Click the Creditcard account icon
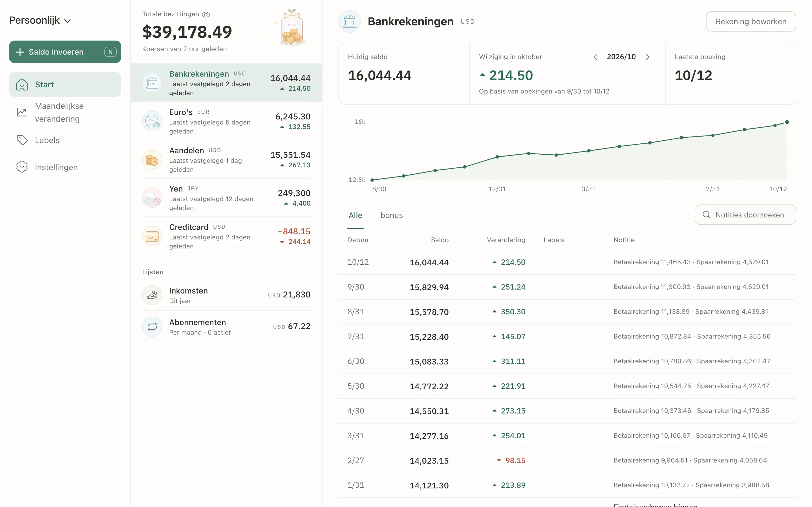This screenshot has height=507, width=812. coord(152,236)
